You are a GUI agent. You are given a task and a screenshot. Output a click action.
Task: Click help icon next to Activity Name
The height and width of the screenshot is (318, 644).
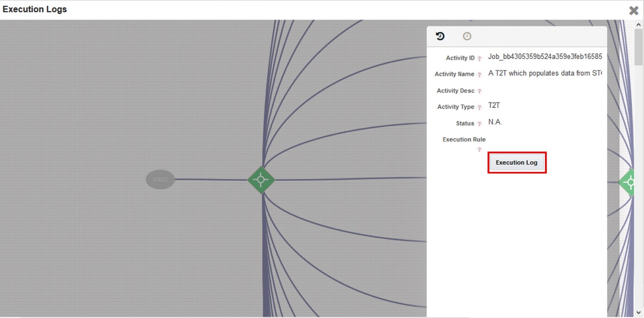tap(479, 75)
